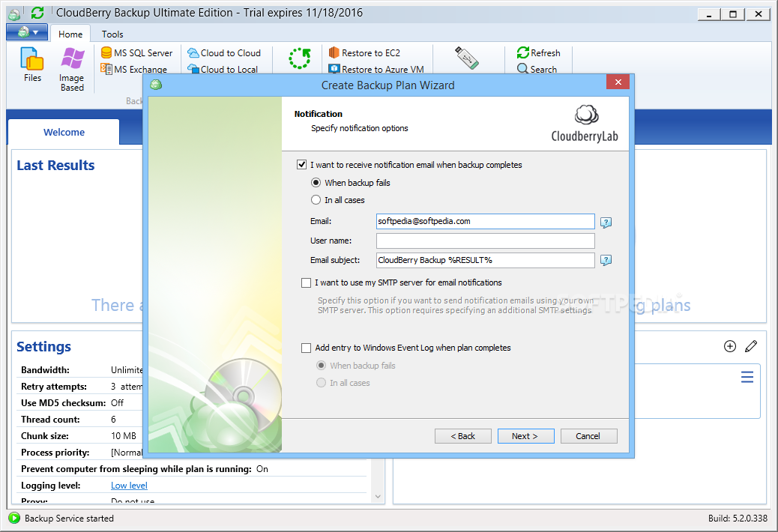Image resolution: width=778 pixels, height=532 pixels.
Task: Click the add plan plus icon
Action: click(x=730, y=346)
